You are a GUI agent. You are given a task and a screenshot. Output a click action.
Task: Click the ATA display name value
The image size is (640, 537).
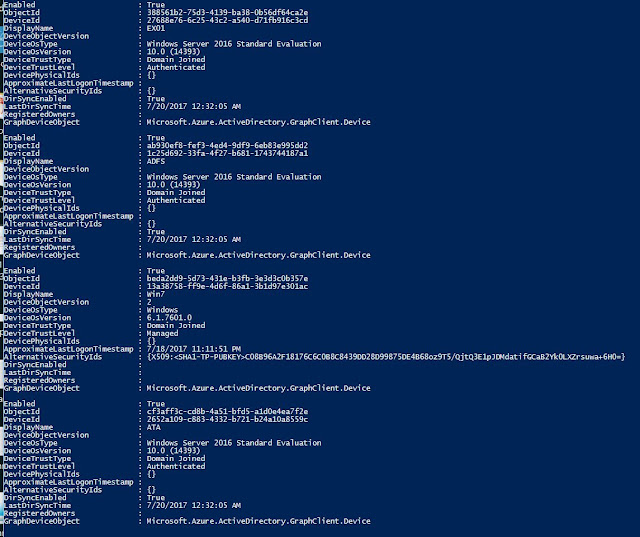click(155, 428)
